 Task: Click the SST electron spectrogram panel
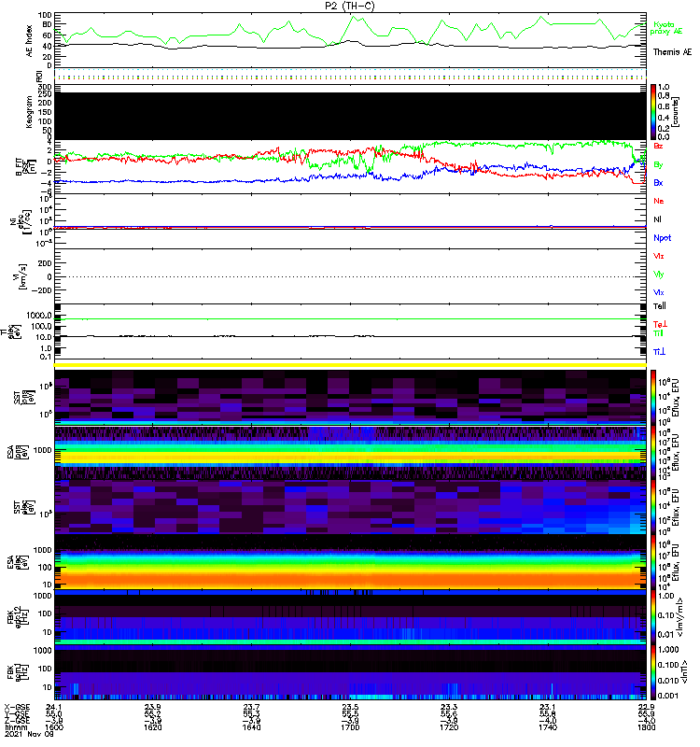click(350, 507)
